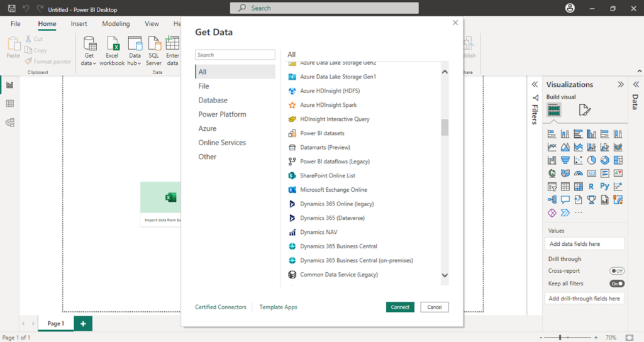Viewport: 644px width, 342px height.
Task: Insert the card (123) visual
Action: click(591, 174)
